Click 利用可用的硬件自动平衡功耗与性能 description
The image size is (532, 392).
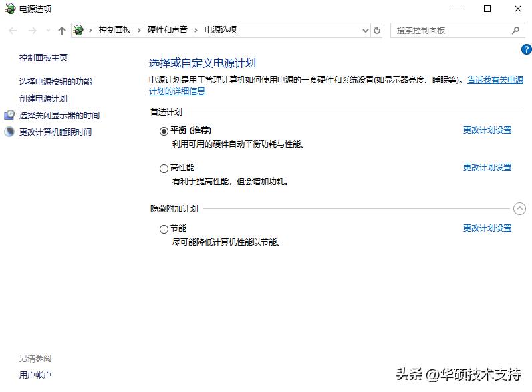(x=238, y=144)
